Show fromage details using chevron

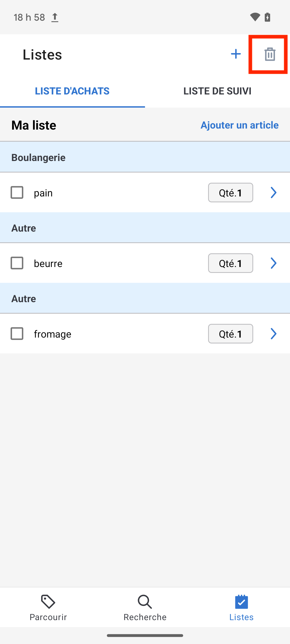pos(273,334)
